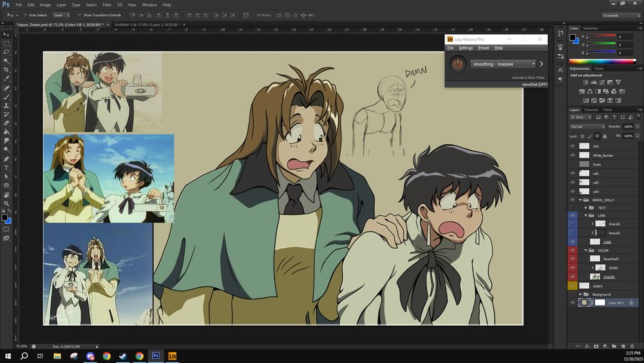Image resolution: width=644 pixels, height=363 pixels.
Task: Click the delete layer trash icon
Action: [x=632, y=346]
